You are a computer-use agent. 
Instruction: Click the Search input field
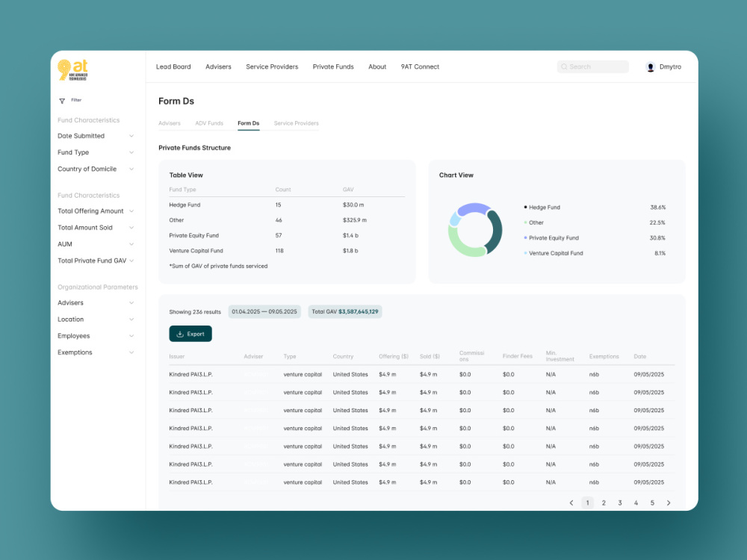pos(593,66)
